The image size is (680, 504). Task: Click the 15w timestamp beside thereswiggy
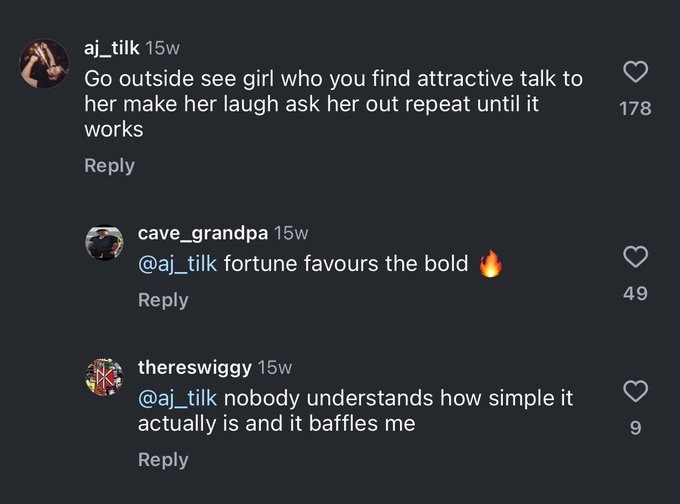click(275, 368)
